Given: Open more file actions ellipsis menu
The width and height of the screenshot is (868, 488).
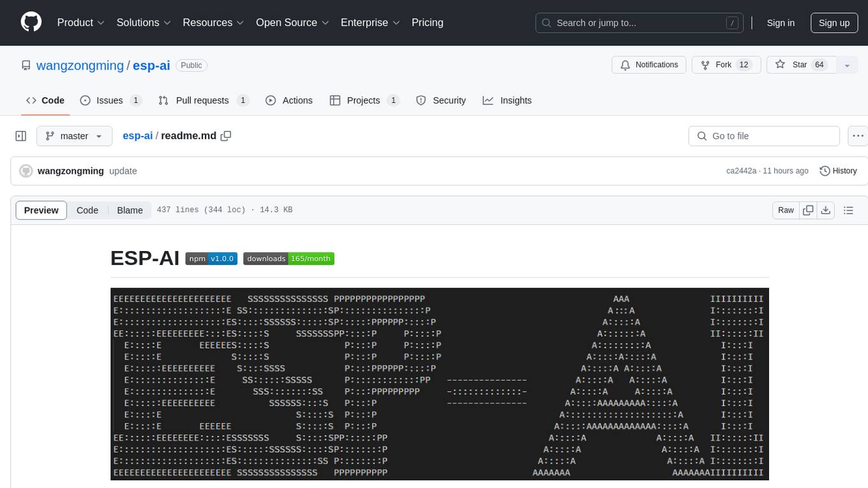Looking at the screenshot, I should click(858, 136).
